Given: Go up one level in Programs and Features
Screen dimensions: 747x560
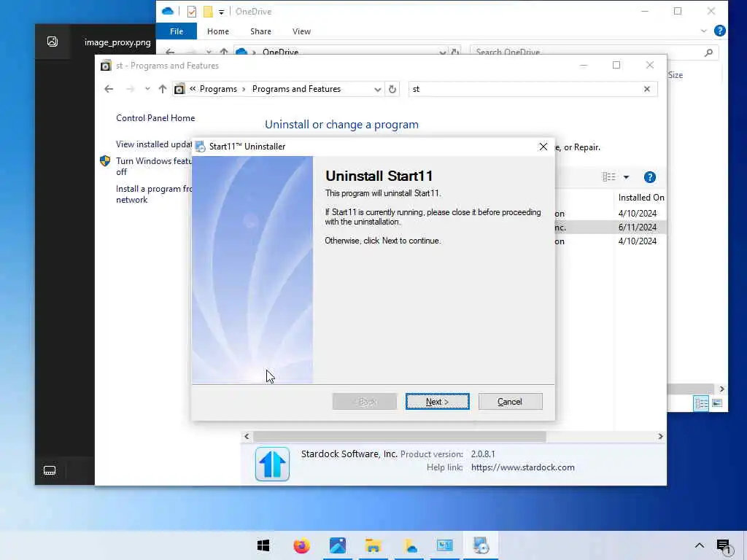Looking at the screenshot, I should pyautogui.click(x=162, y=89).
